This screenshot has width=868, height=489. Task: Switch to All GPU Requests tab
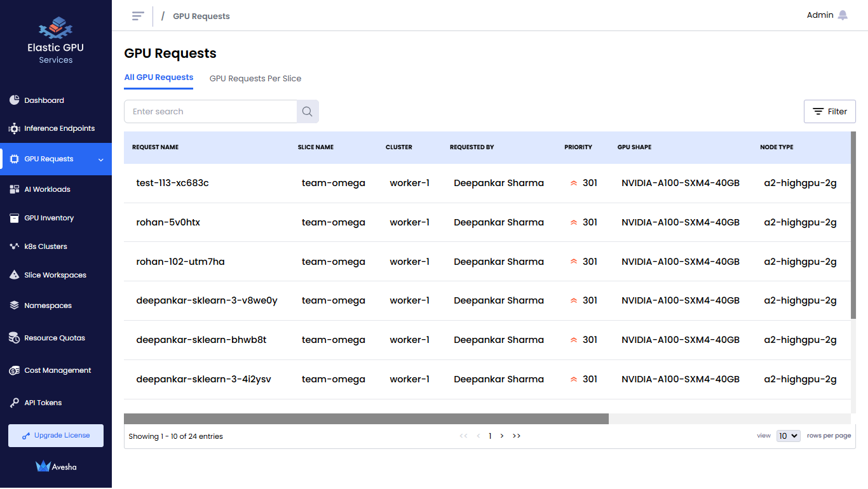coord(159,77)
